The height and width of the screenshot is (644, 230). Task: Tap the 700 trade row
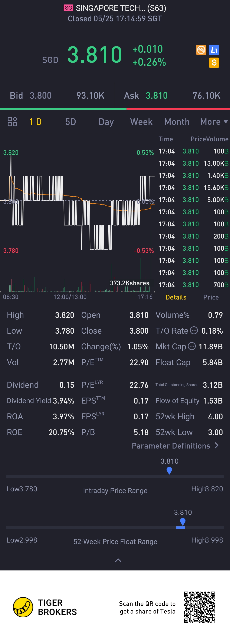click(x=194, y=285)
